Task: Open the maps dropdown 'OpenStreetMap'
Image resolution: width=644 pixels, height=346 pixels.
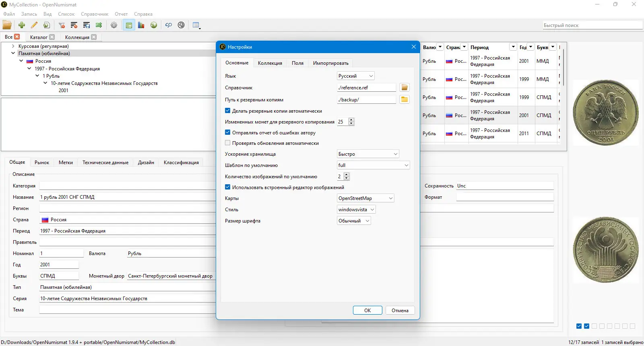Action: [x=365, y=198]
